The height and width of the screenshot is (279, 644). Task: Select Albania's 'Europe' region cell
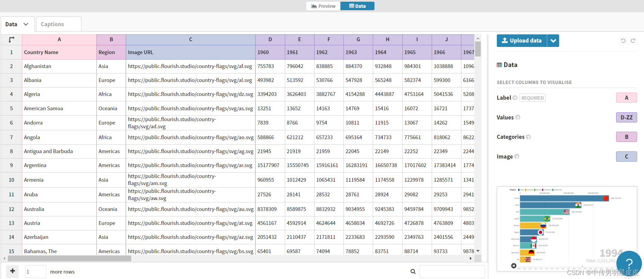coord(111,80)
